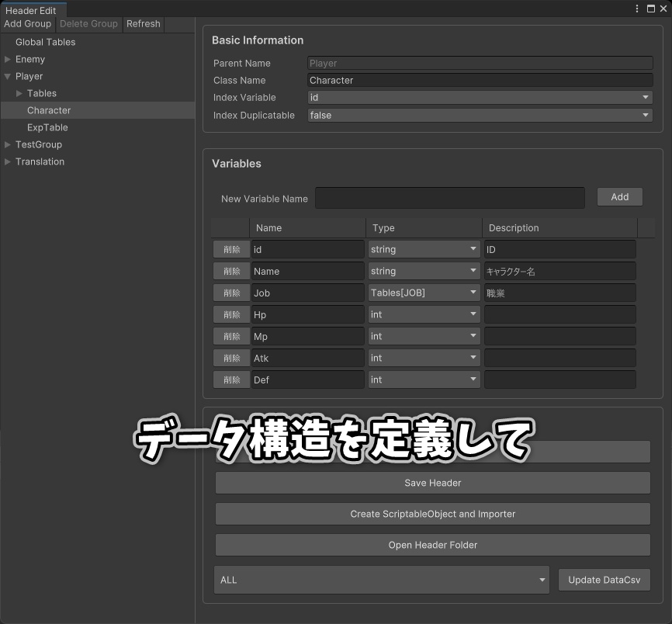The height and width of the screenshot is (624, 672).
Task: Expand the Tables node under Player
Action: coord(19,93)
